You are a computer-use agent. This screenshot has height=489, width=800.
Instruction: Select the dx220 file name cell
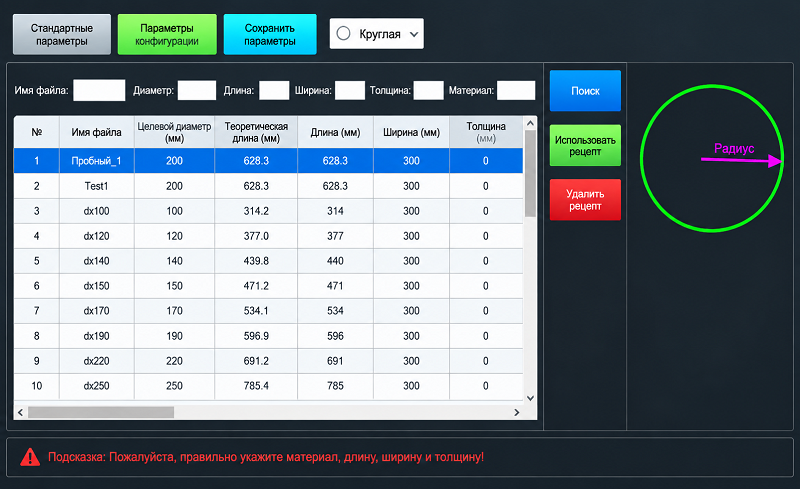click(x=96, y=361)
